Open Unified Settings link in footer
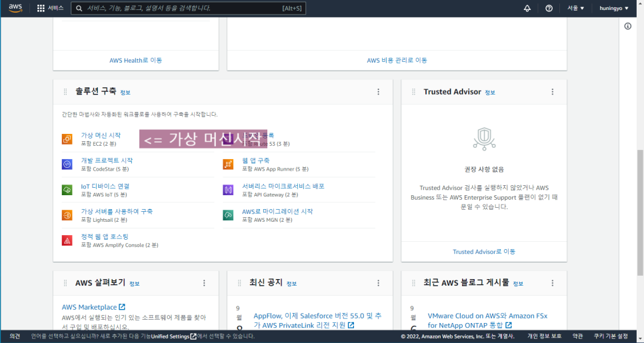 pyautogui.click(x=174, y=336)
